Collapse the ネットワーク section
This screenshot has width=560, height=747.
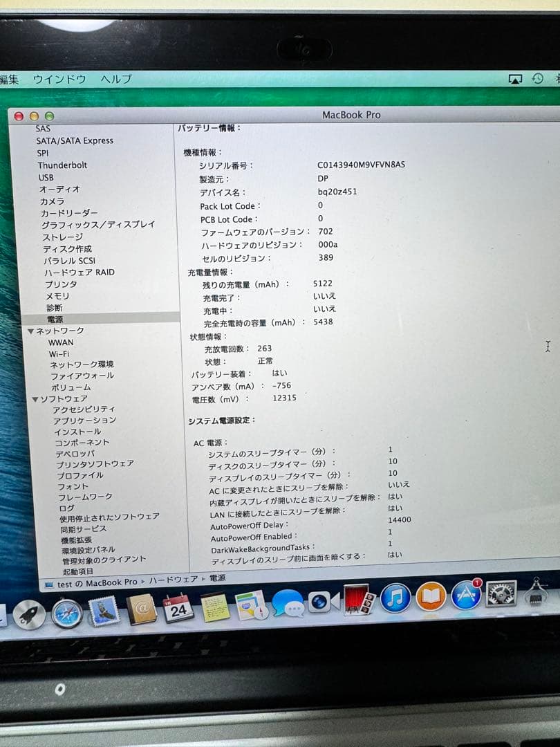click(31, 331)
